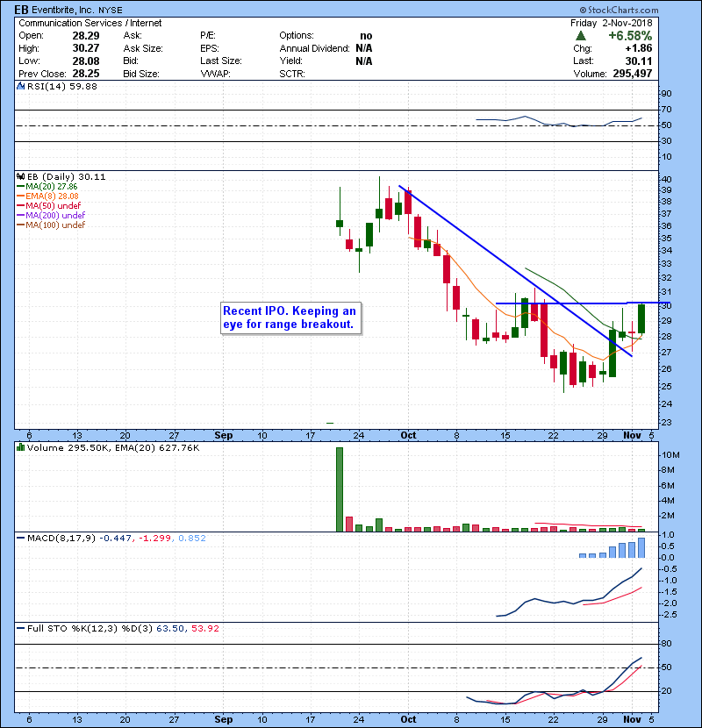The height and width of the screenshot is (728, 702).
Task: Select the Prev Close value 28.25
Action: [x=85, y=74]
